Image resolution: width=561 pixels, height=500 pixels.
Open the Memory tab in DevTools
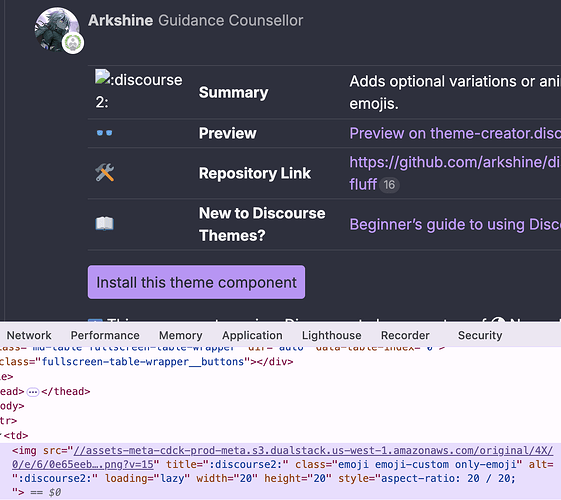point(181,335)
